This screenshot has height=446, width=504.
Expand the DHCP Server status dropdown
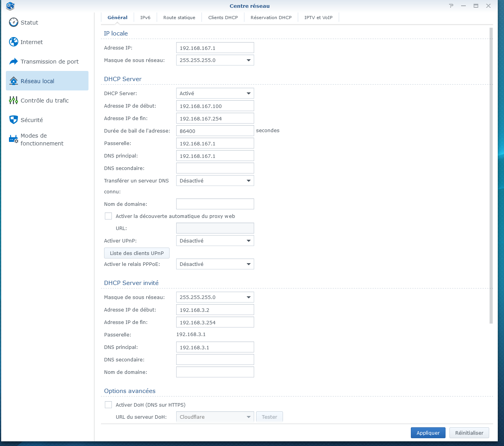215,93
